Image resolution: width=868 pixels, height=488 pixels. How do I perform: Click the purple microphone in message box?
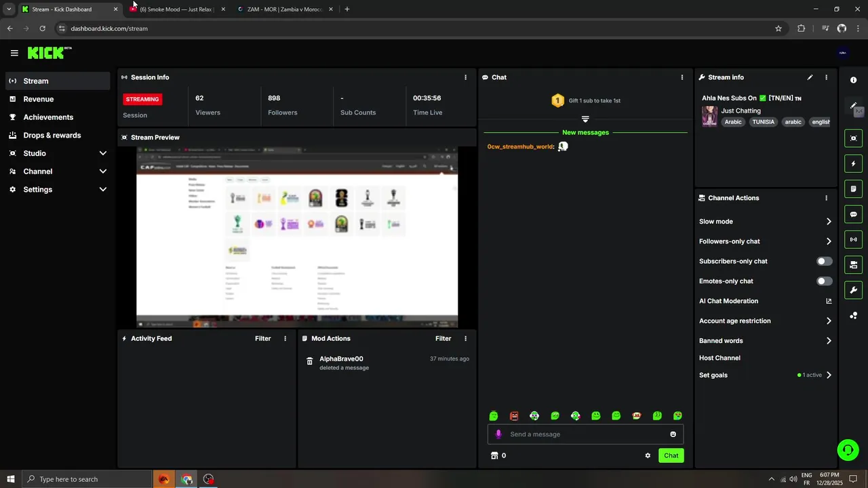tap(498, 434)
